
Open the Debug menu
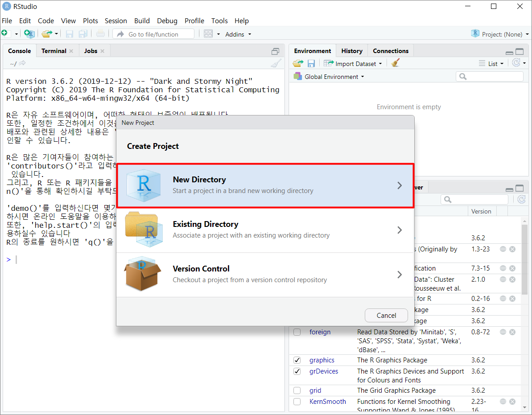167,21
